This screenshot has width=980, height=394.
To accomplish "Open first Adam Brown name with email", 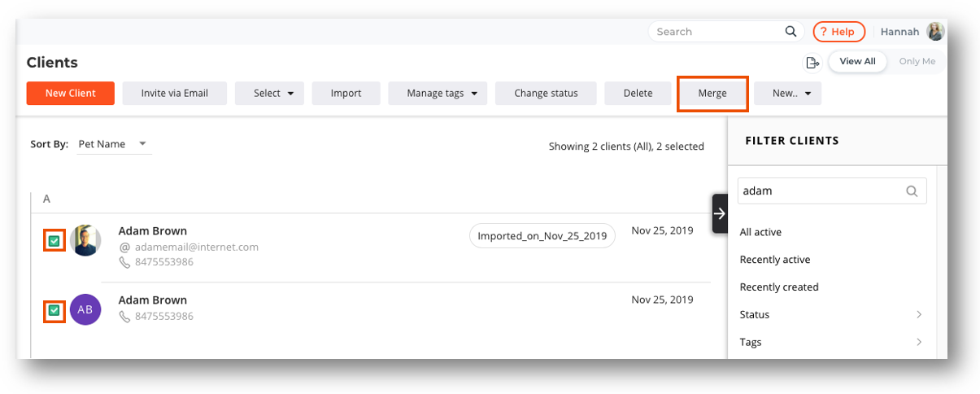I will (153, 231).
